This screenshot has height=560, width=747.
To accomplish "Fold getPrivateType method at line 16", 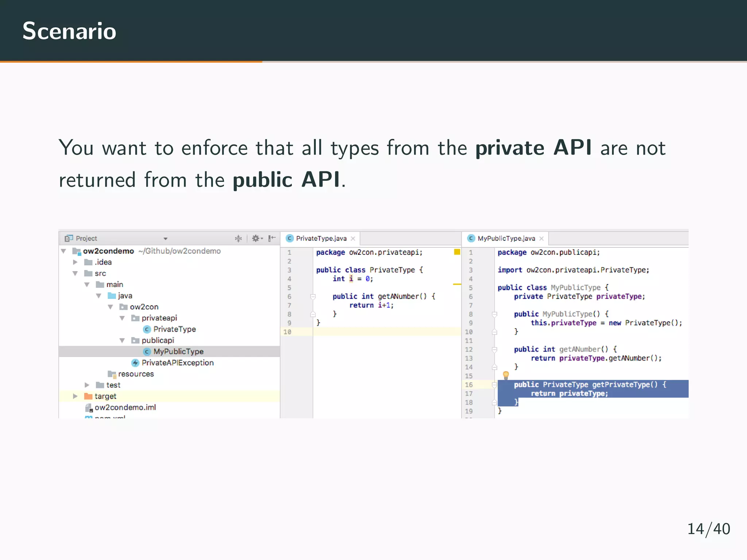I will tap(494, 385).
